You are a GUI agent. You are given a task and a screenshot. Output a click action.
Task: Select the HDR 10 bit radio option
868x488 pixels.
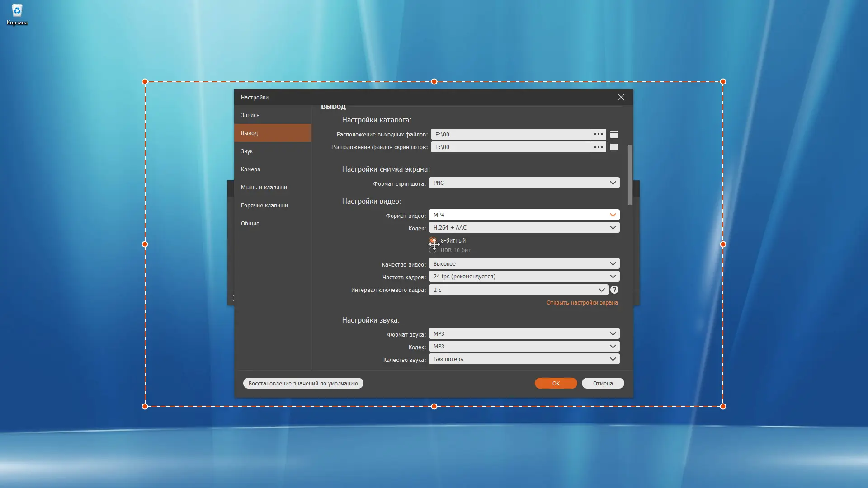(x=433, y=250)
